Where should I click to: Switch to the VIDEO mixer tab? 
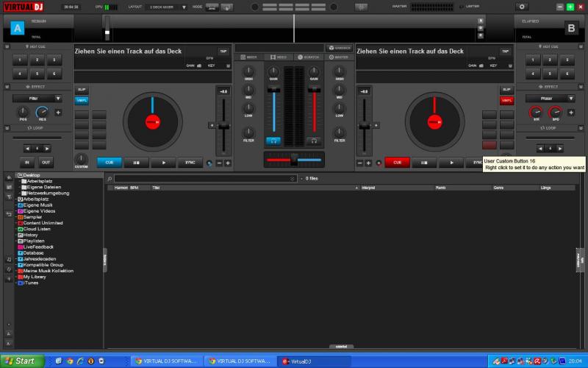(279, 57)
